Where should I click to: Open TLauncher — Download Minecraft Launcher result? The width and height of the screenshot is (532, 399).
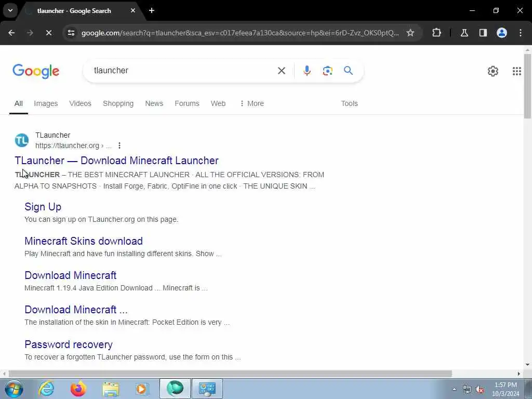[116, 161]
